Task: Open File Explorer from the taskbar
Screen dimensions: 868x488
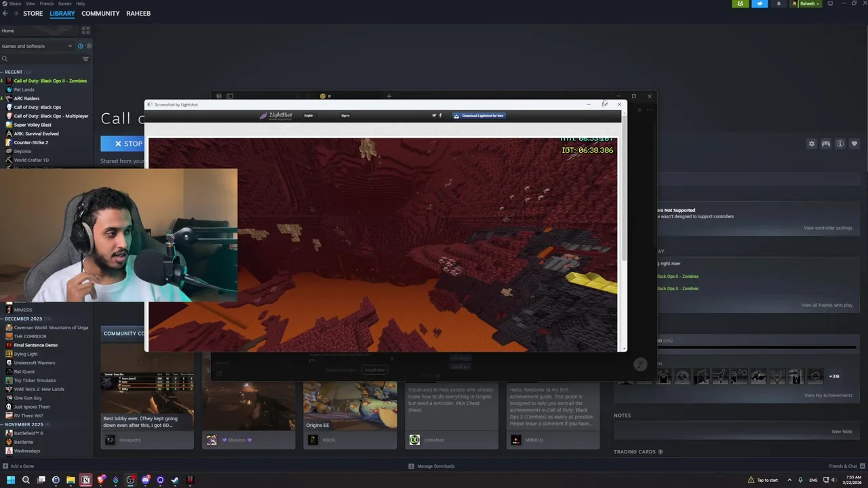Action: [x=71, y=480]
